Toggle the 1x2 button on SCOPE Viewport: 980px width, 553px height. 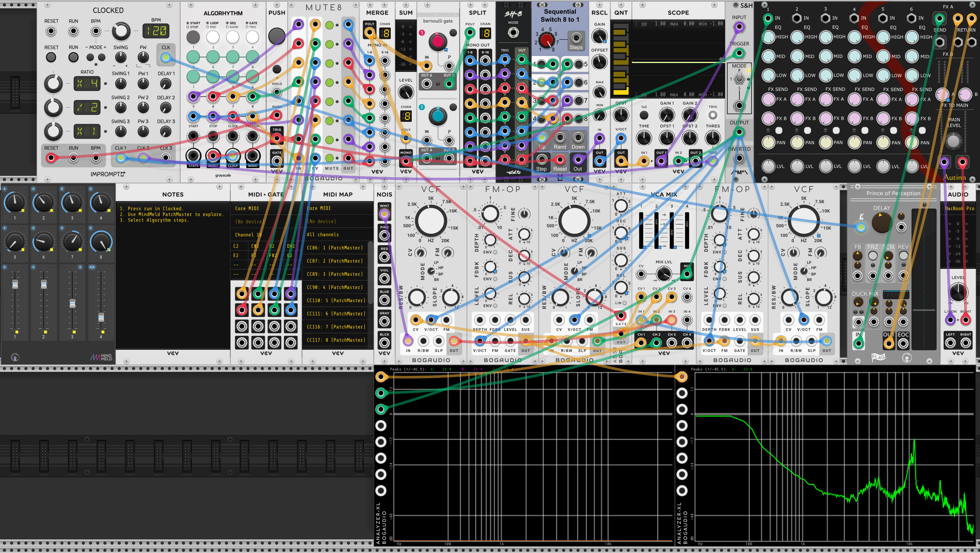pos(644,115)
